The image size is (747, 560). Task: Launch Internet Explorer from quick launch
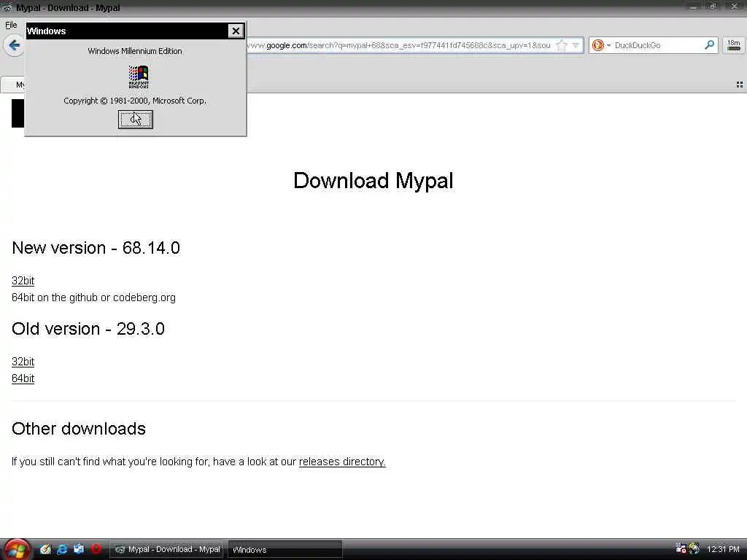pos(62,549)
